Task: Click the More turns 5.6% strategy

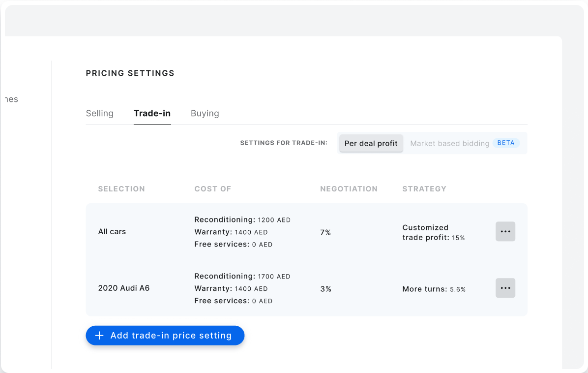Action: tap(434, 289)
